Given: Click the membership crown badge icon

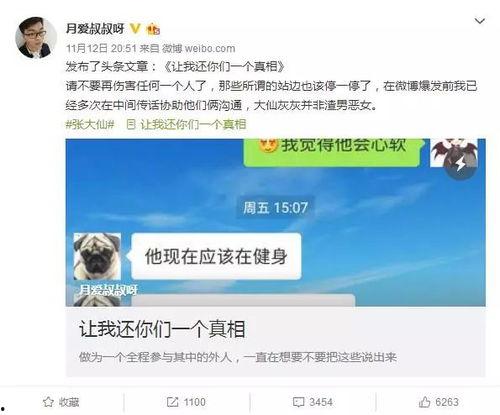Looking at the screenshot, I should [x=153, y=29].
